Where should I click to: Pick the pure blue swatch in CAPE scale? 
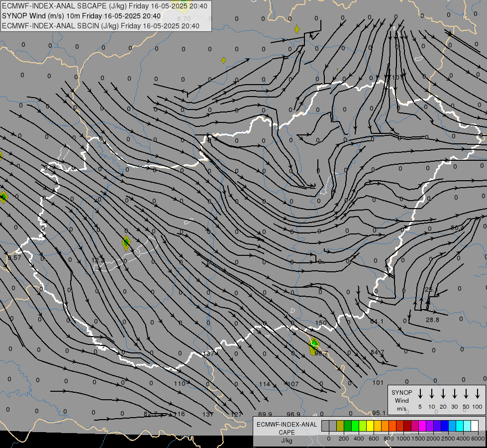pyautogui.click(x=444, y=426)
